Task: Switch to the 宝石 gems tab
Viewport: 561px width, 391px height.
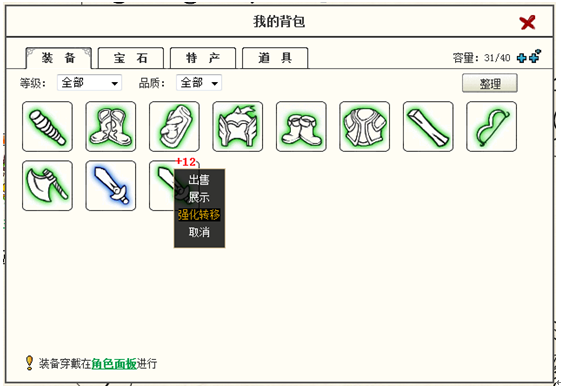Action: pos(131,58)
